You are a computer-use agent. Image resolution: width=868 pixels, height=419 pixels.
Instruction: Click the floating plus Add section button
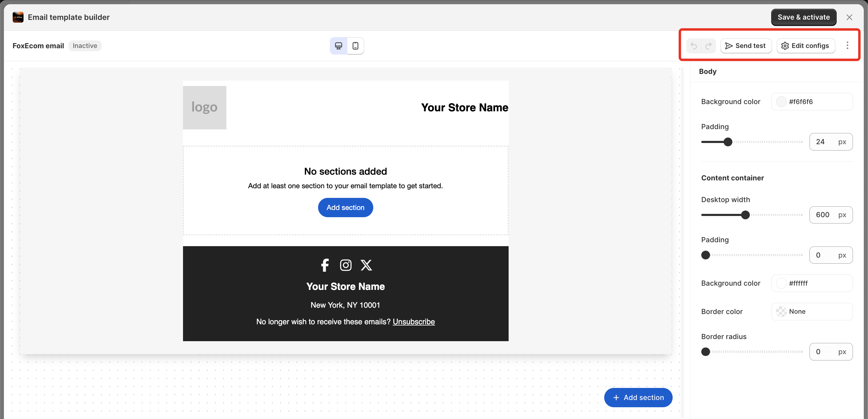638,397
